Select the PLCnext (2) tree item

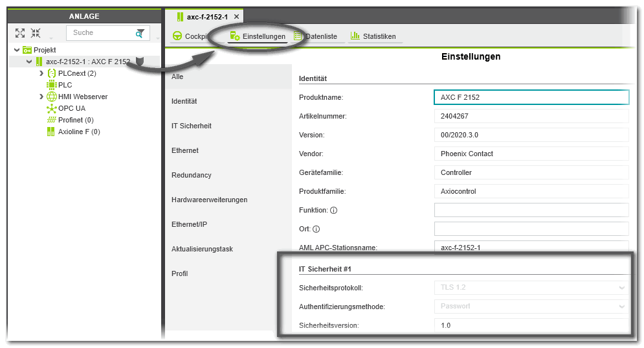(77, 73)
